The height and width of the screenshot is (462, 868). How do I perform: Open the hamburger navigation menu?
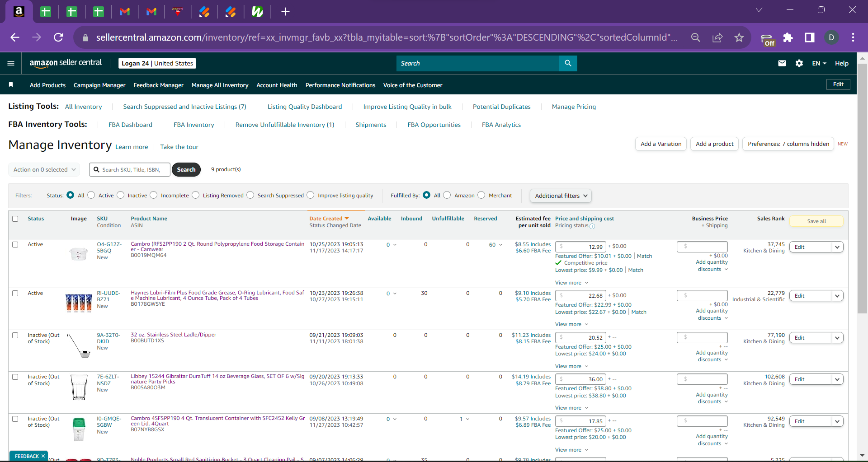(11, 63)
